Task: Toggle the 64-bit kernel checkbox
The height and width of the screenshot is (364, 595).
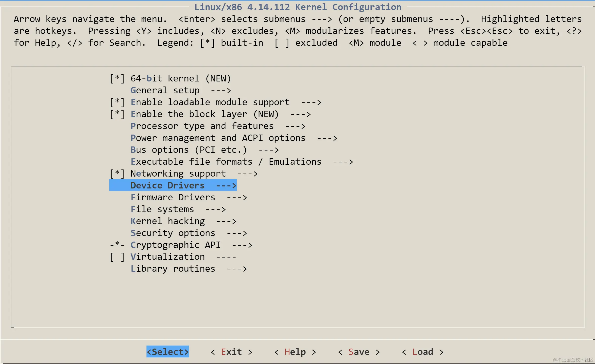Action: point(117,78)
